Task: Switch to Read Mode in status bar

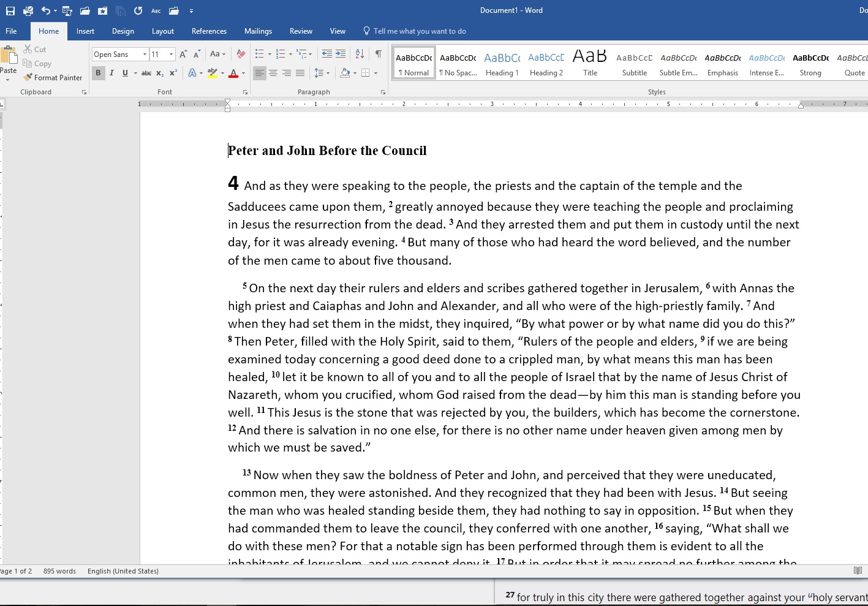Action: [858, 570]
